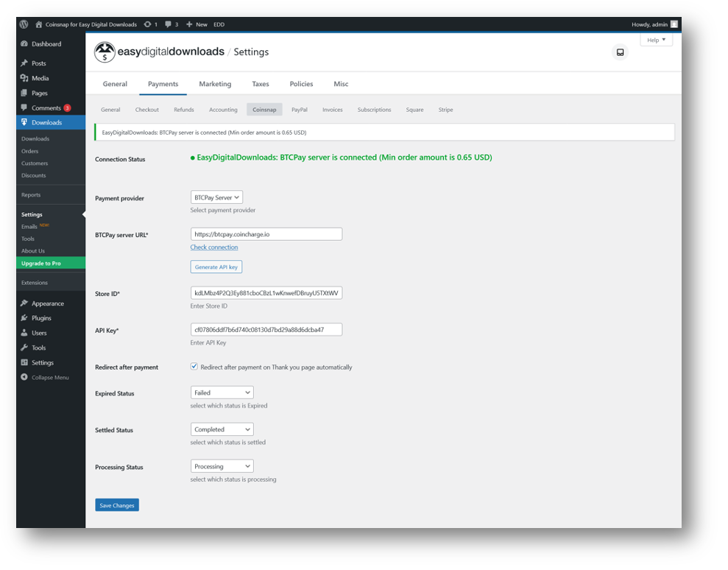The width and height of the screenshot is (728, 570).
Task: Click the Plugins plug icon
Action: click(x=24, y=317)
